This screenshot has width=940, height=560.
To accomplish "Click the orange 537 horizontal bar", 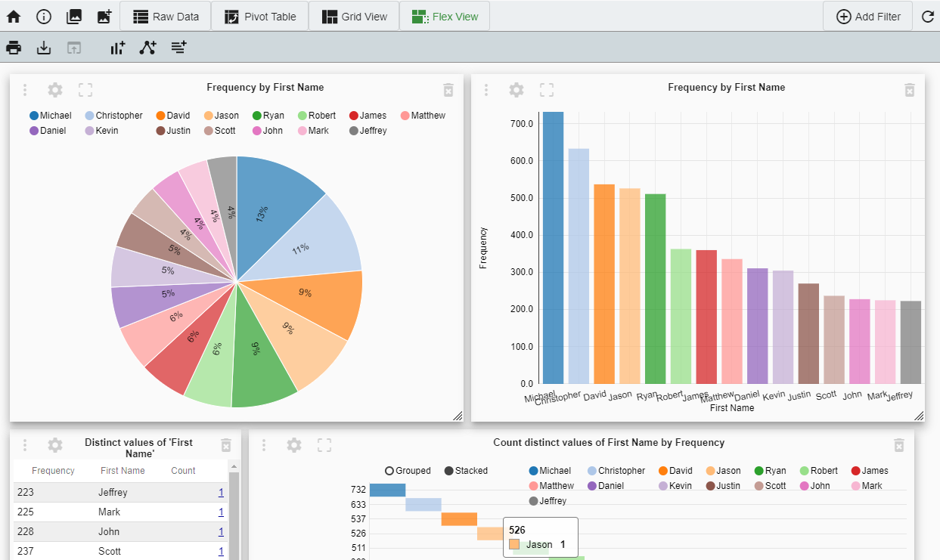I will [x=459, y=519].
